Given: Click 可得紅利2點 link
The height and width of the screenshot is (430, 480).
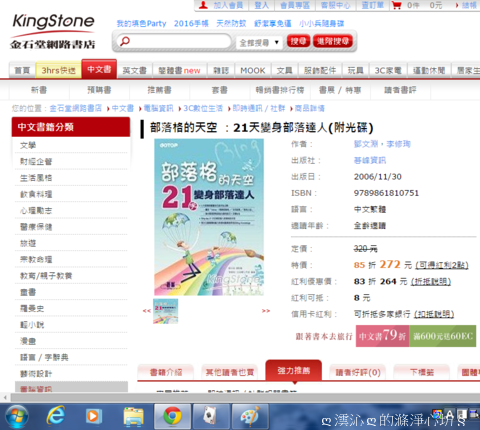Looking at the screenshot, I should [x=442, y=265].
